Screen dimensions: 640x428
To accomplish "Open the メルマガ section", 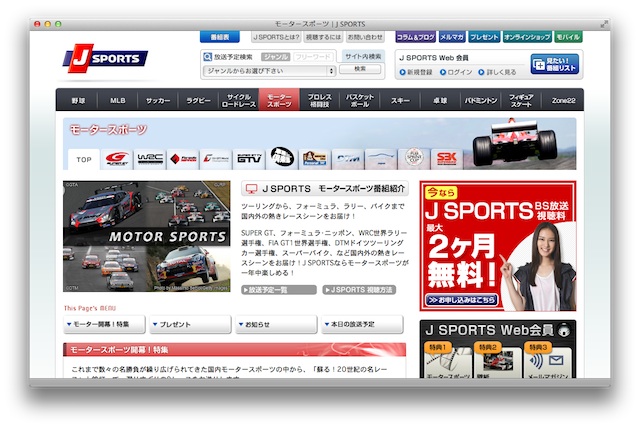I will tap(452, 37).
